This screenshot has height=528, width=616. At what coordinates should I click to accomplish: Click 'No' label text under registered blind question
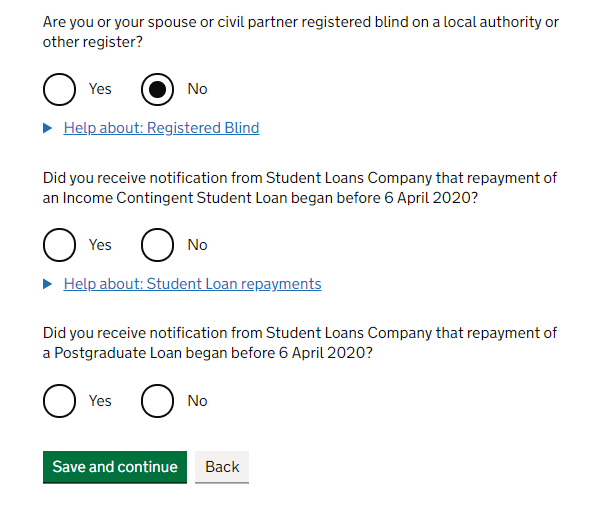(198, 89)
